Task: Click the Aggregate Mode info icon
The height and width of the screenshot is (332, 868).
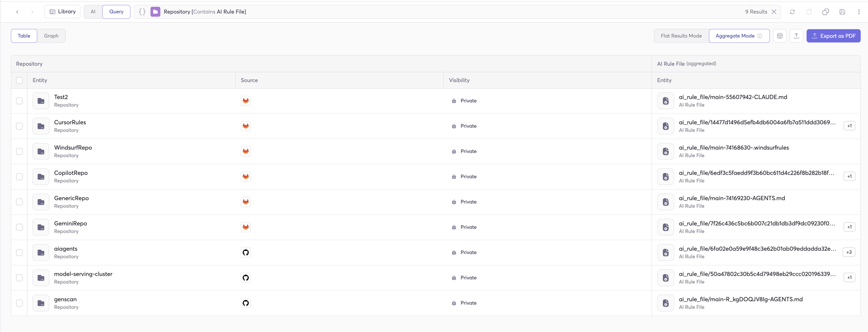Action: 760,36
